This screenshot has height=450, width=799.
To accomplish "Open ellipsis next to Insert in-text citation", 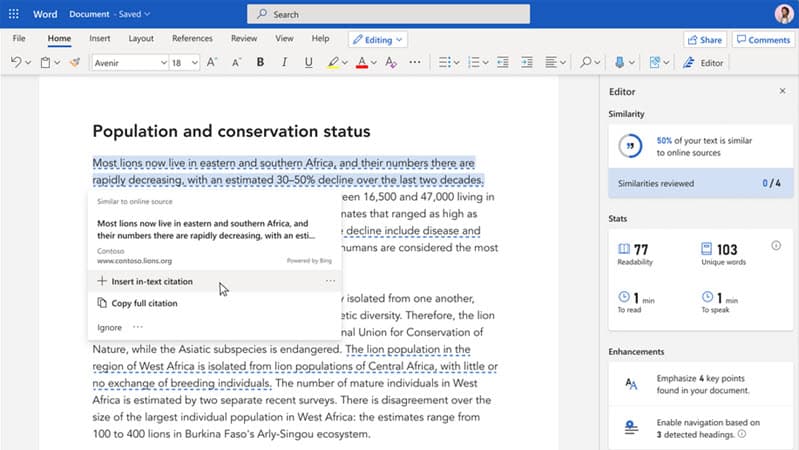I will click(x=330, y=281).
